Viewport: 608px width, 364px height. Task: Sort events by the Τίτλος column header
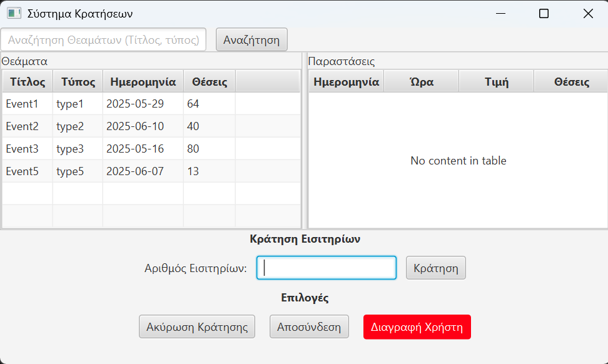pyautogui.click(x=26, y=81)
